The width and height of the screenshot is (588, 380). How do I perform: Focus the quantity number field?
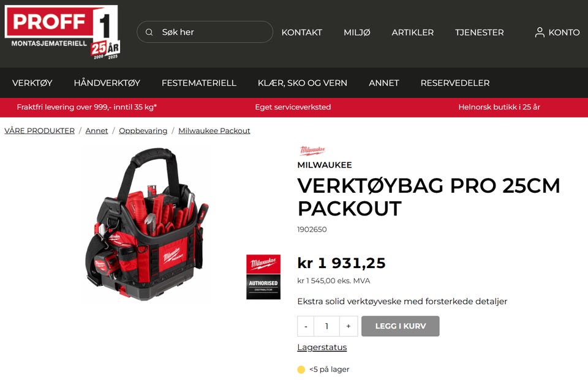click(326, 326)
